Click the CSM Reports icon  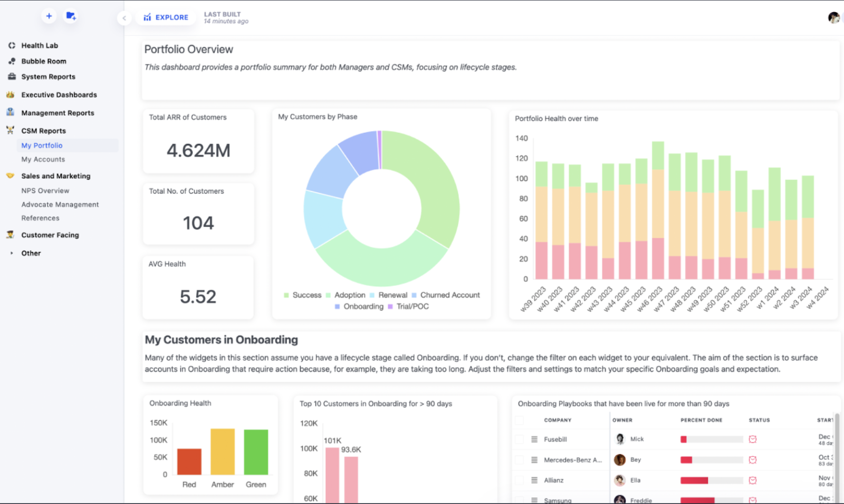[10, 130]
